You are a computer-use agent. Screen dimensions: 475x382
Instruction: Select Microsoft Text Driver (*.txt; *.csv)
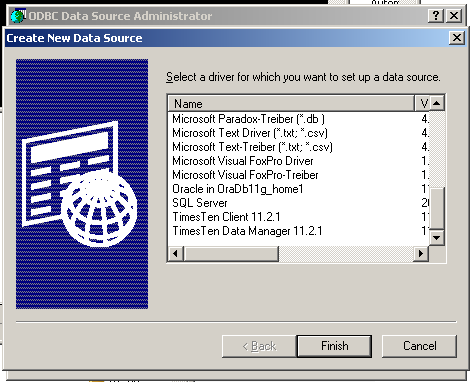[x=250, y=133]
